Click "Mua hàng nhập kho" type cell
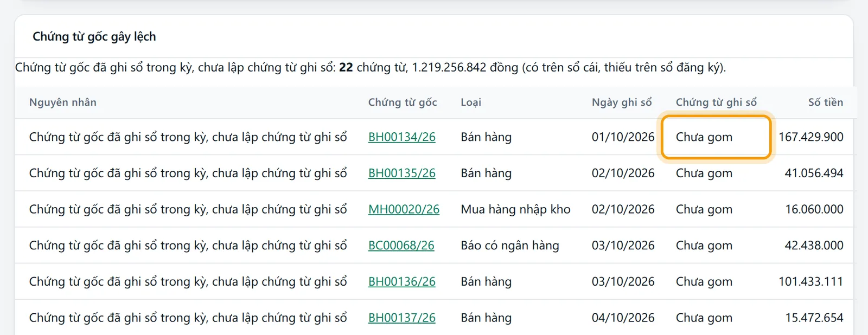868x335 pixels. 516,209
